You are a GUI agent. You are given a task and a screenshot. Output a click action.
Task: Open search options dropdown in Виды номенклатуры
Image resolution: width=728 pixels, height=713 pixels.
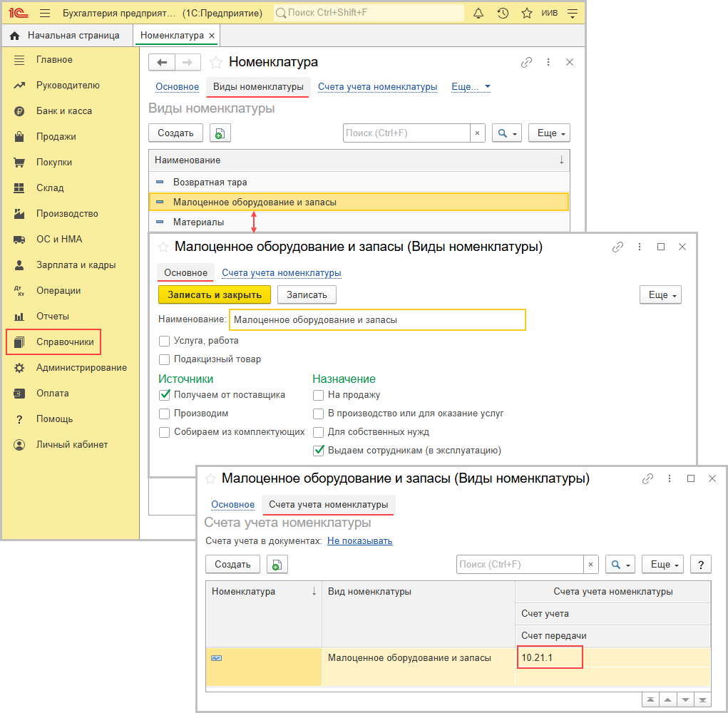point(506,133)
